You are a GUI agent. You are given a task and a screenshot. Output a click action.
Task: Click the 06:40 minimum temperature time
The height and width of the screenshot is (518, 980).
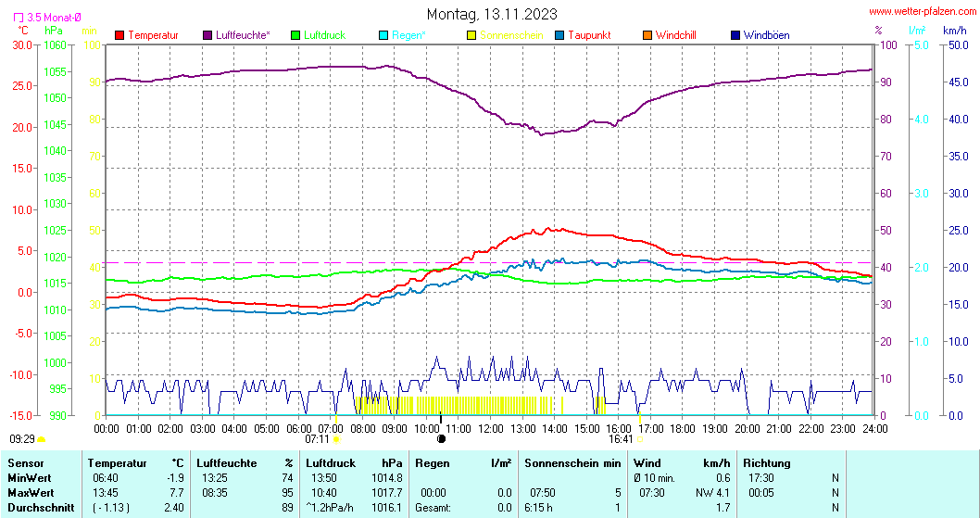tap(105, 478)
